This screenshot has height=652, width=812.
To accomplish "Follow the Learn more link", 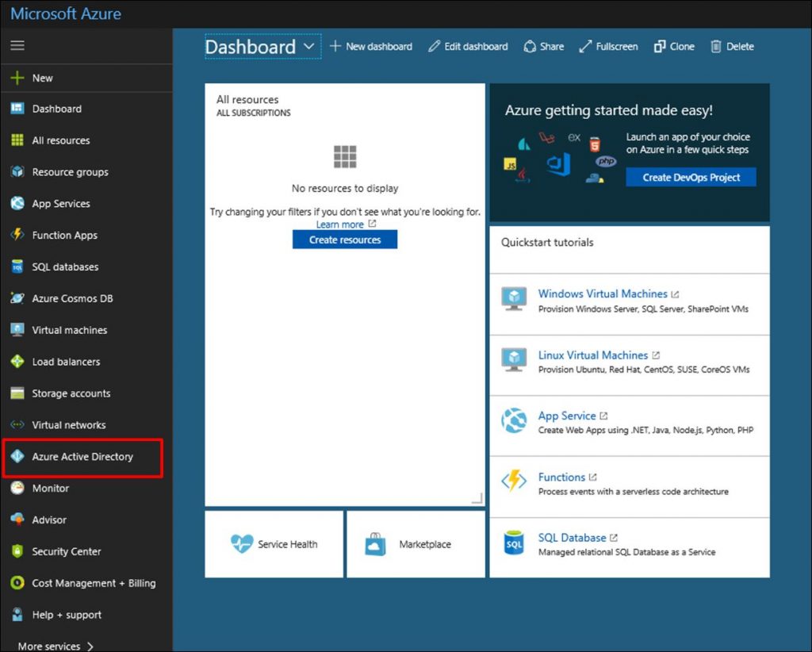I will 340,224.
